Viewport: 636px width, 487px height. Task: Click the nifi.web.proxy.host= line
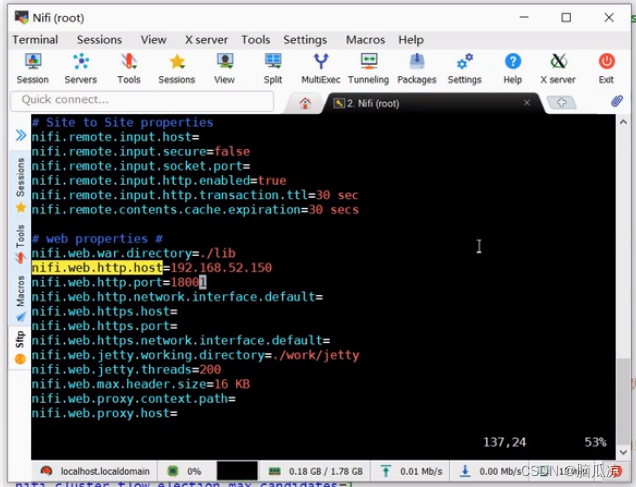(x=105, y=413)
